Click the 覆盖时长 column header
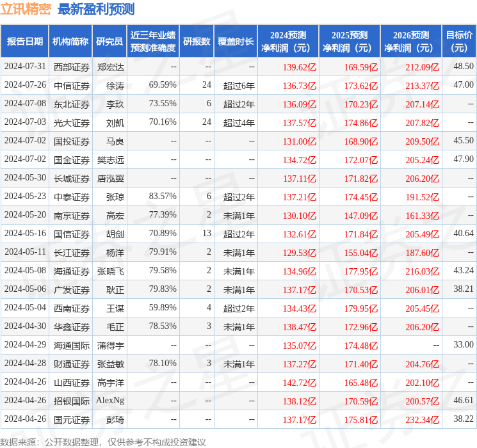 point(236,41)
